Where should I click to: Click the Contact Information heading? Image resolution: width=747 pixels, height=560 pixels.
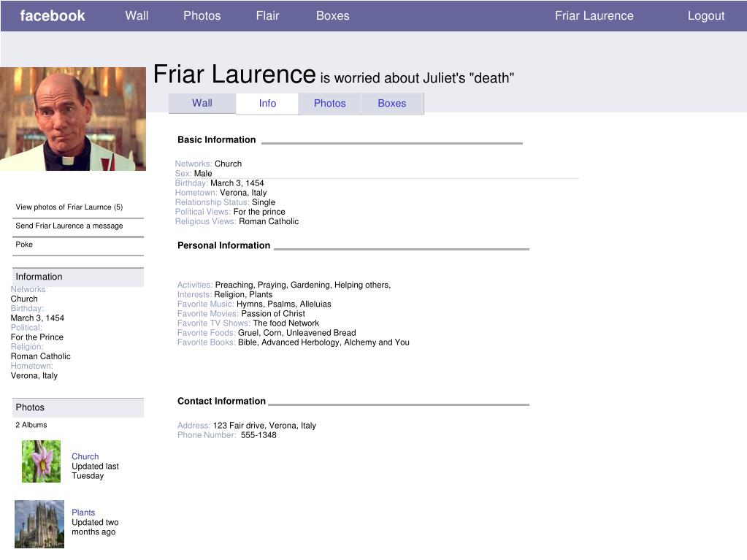[221, 401]
